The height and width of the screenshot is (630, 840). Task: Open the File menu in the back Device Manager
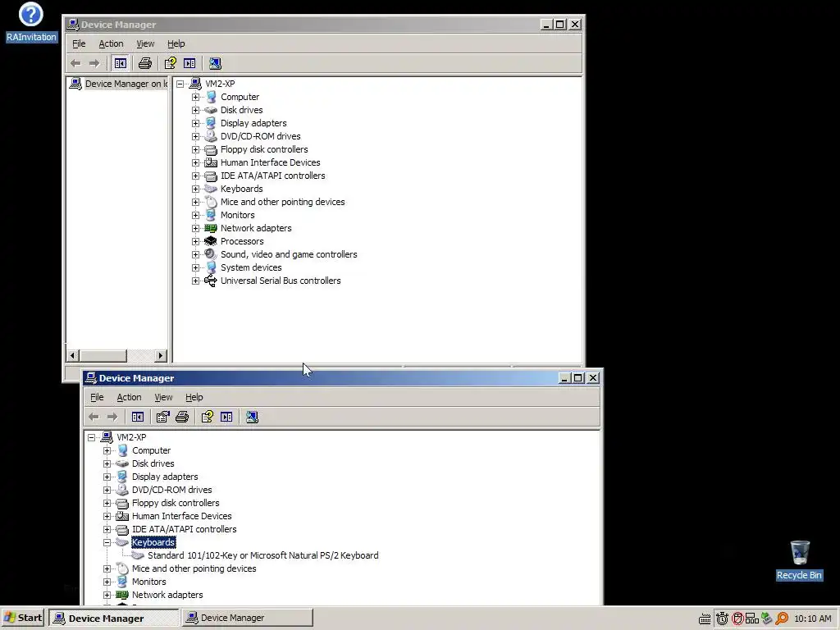(79, 44)
